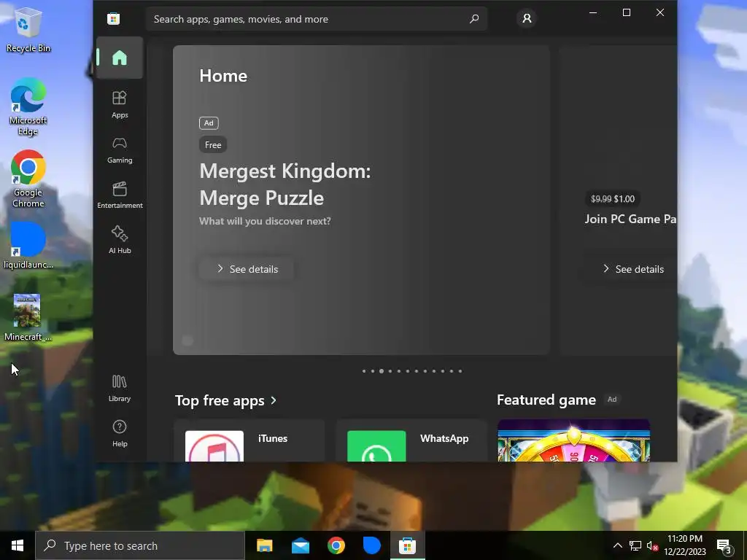This screenshot has width=747, height=560.
Task: Maximize the Microsoft Store window
Action: point(627,12)
